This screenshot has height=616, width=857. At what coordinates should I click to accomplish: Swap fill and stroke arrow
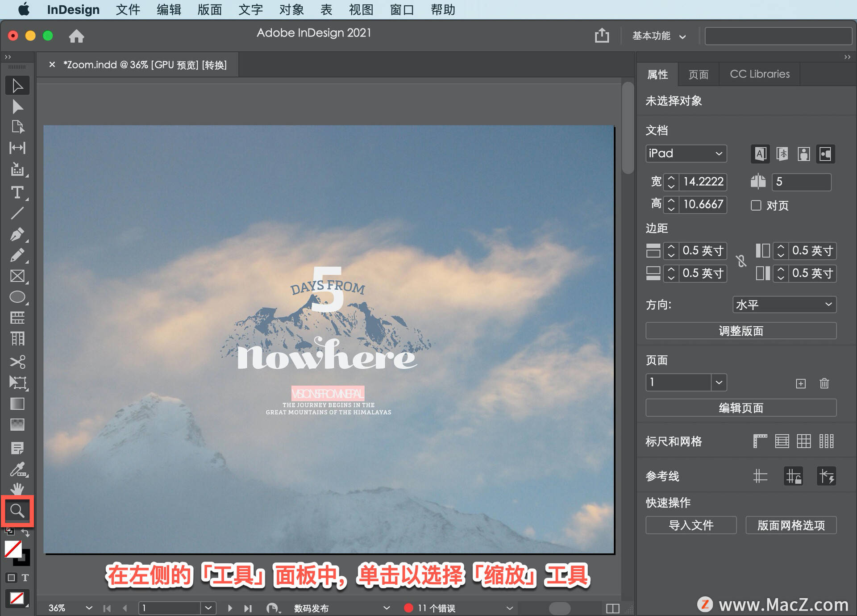coord(25,533)
